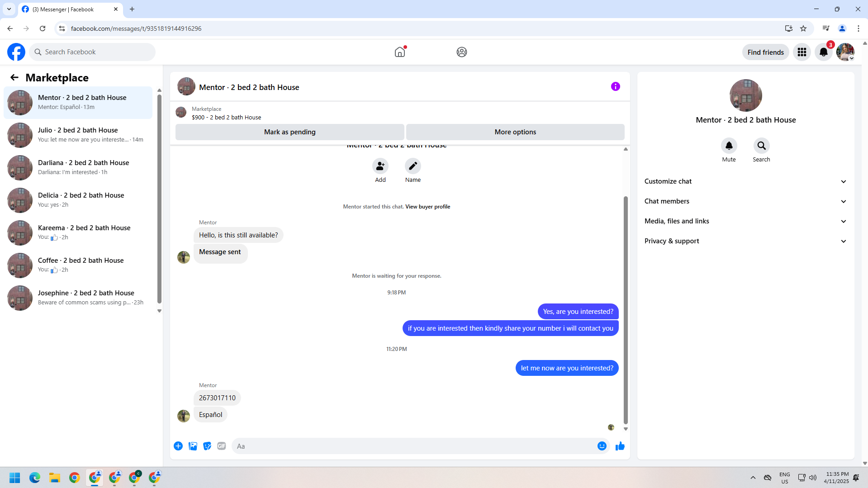Click the Find friends button
This screenshot has height=488, width=868.
pos(766,52)
